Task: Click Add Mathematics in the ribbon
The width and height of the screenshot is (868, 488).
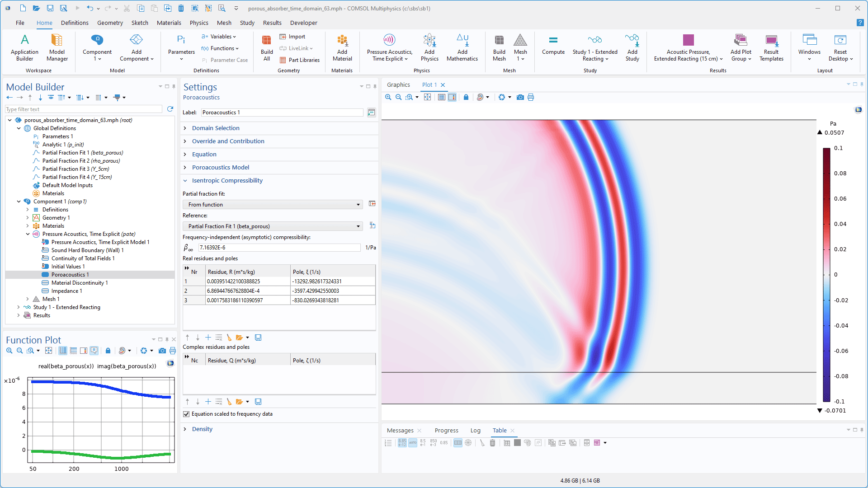Action: (462, 47)
